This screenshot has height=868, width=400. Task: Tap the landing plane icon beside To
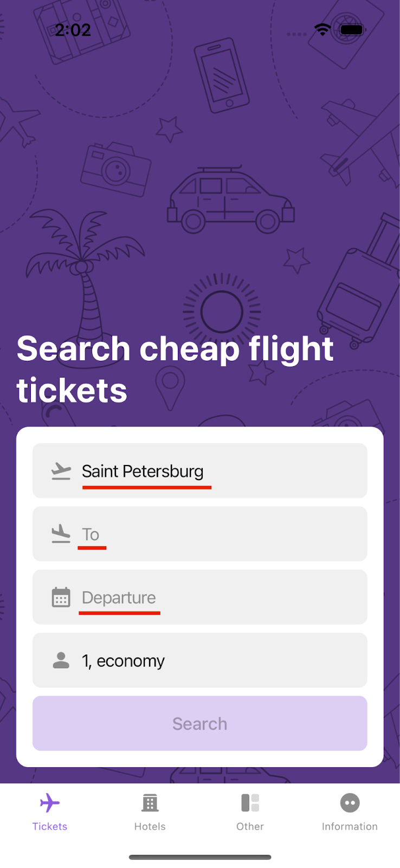pyautogui.click(x=61, y=534)
